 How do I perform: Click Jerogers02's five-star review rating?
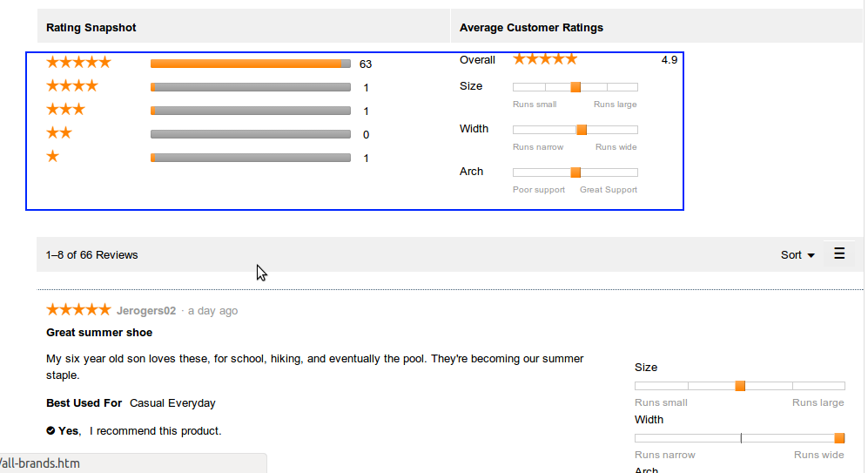[78, 310]
